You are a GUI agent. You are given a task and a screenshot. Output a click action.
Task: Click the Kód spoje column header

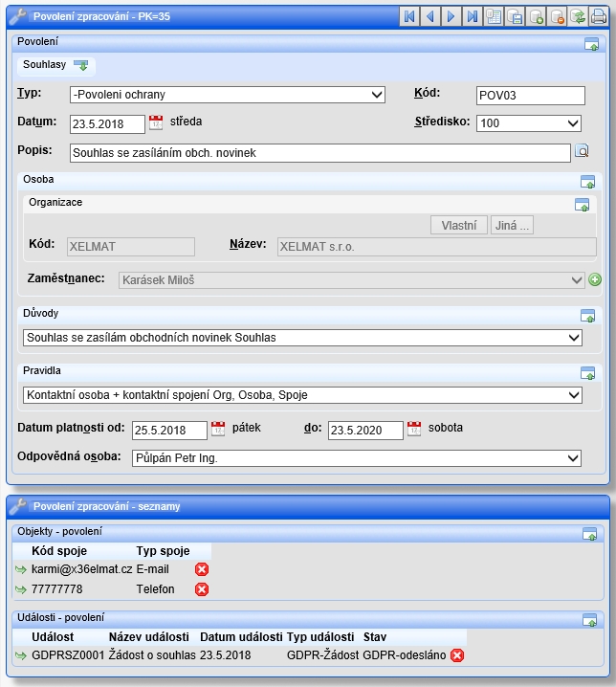point(59,551)
